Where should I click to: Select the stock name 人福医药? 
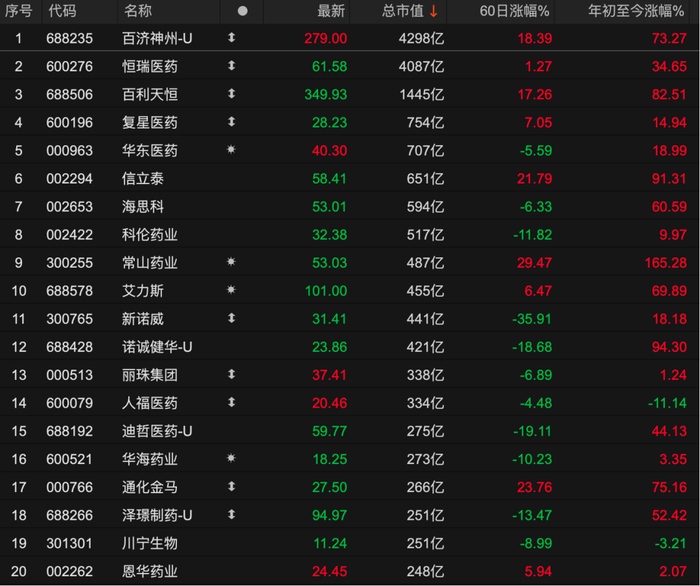150,403
